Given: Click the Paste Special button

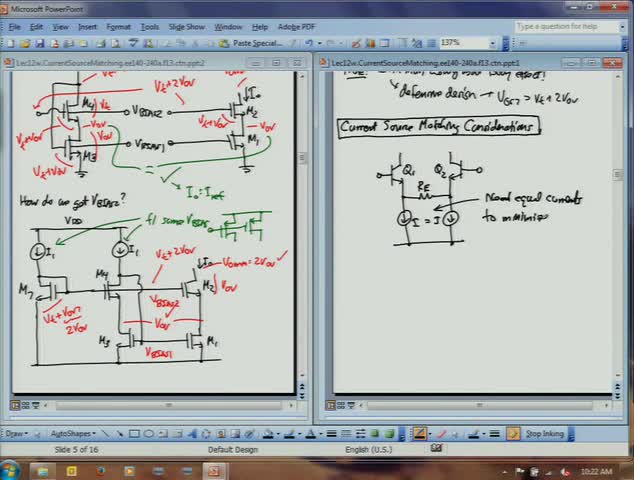Looking at the screenshot, I should [x=251, y=43].
